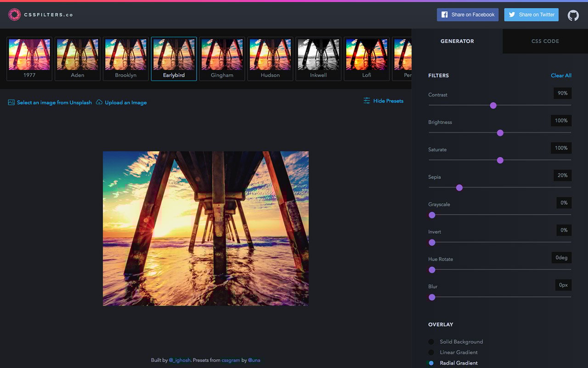Click the Twitter bird icon
Viewport: 588px width, 368px height.
tap(511, 14)
